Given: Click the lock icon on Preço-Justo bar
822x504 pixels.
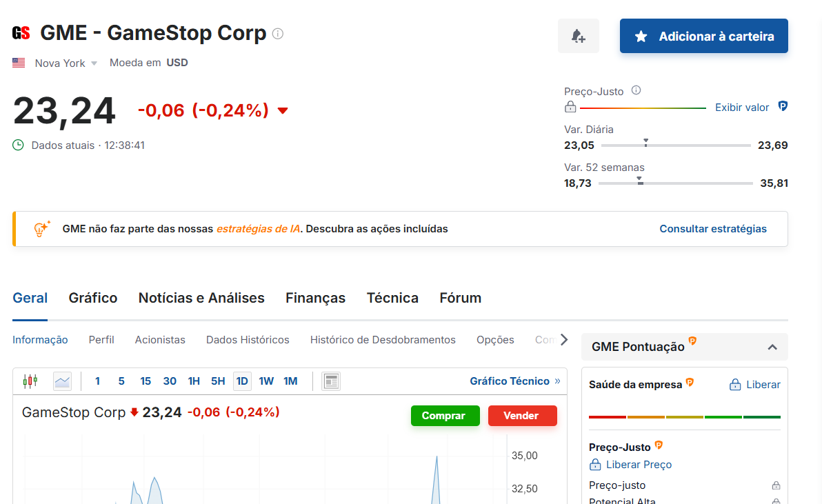Looking at the screenshot, I should pyautogui.click(x=570, y=107).
